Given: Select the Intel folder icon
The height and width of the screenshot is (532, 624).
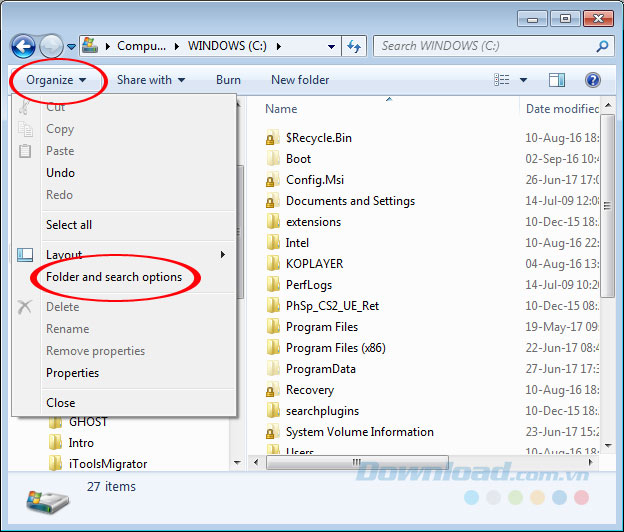Looking at the screenshot, I should (273, 243).
